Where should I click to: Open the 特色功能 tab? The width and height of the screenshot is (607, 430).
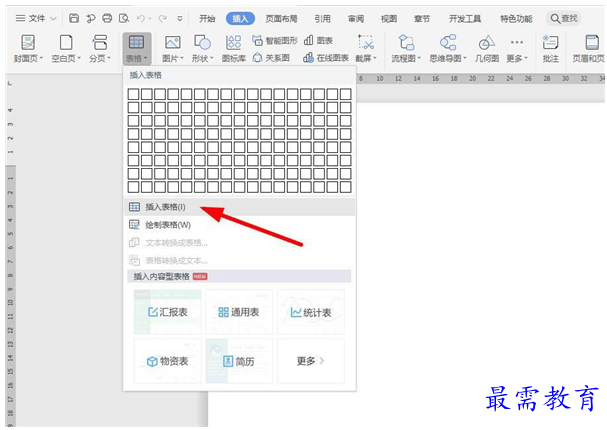(516, 19)
